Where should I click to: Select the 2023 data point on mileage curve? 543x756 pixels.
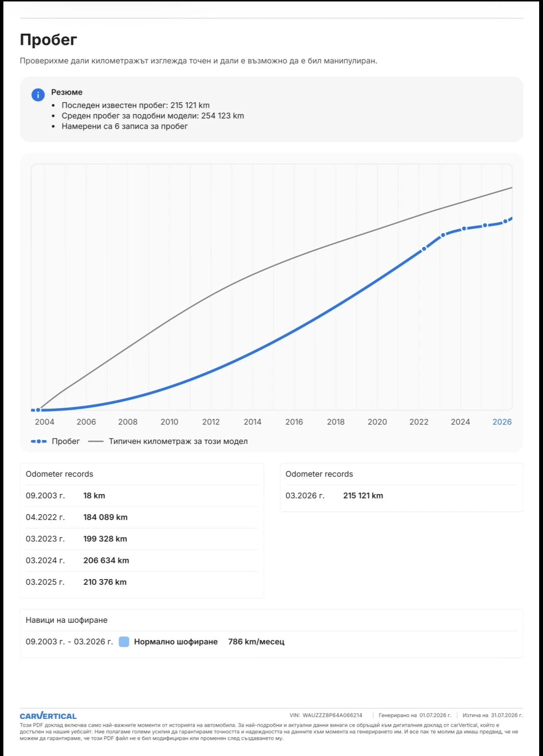443,235
